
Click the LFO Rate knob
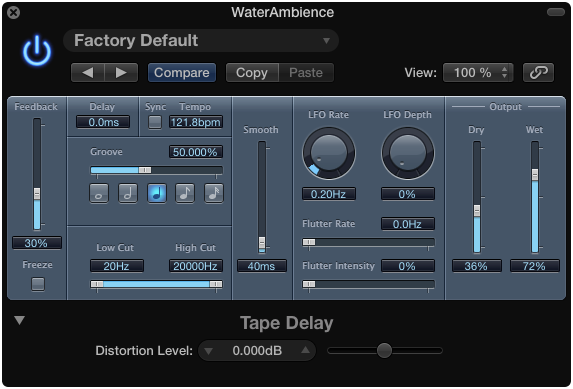click(329, 153)
